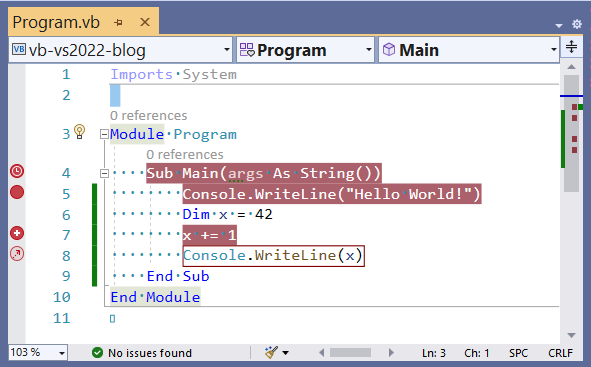The height and width of the screenshot is (367, 591).
Task: Click the pin icon on Program.vb tab
Action: [118, 23]
